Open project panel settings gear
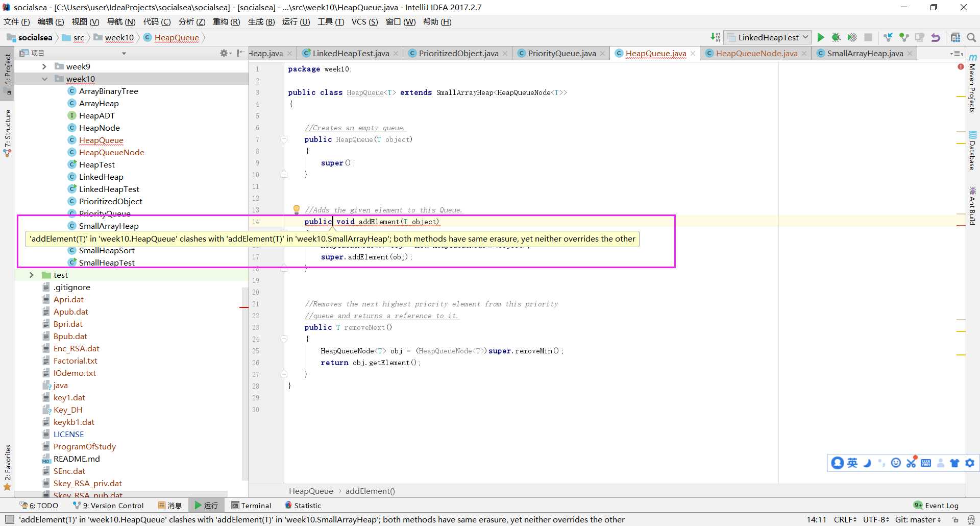The width and height of the screenshot is (980, 526). pyautogui.click(x=224, y=53)
